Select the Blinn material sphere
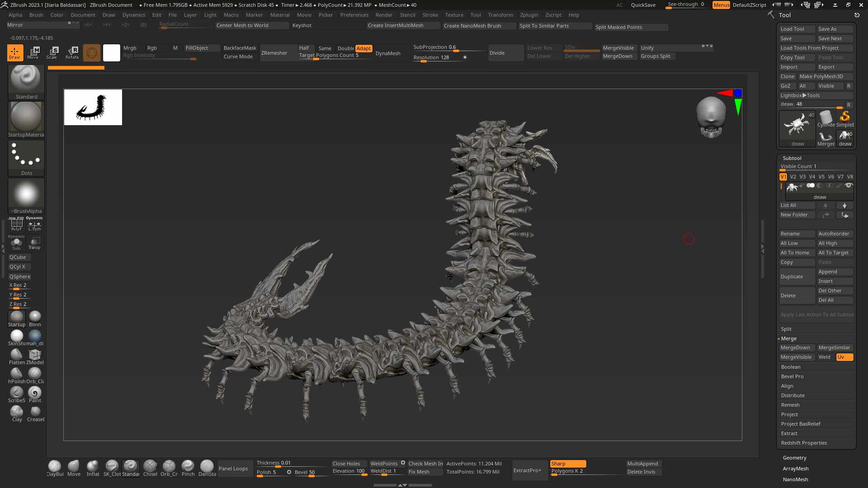The height and width of the screenshot is (488, 868). click(x=35, y=319)
